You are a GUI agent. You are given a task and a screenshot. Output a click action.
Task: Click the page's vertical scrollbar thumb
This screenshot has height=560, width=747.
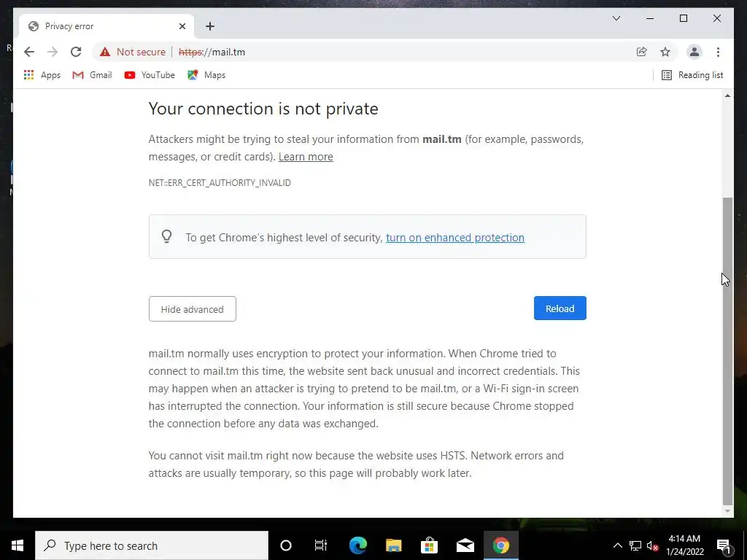pyautogui.click(x=727, y=350)
